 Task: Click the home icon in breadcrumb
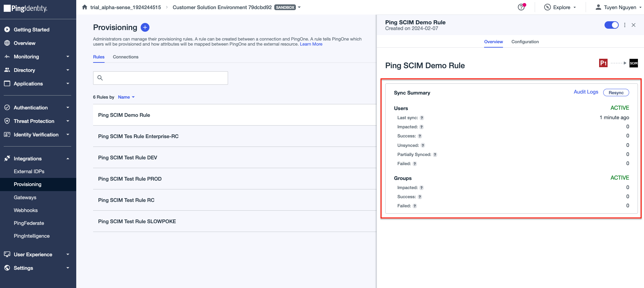[85, 7]
